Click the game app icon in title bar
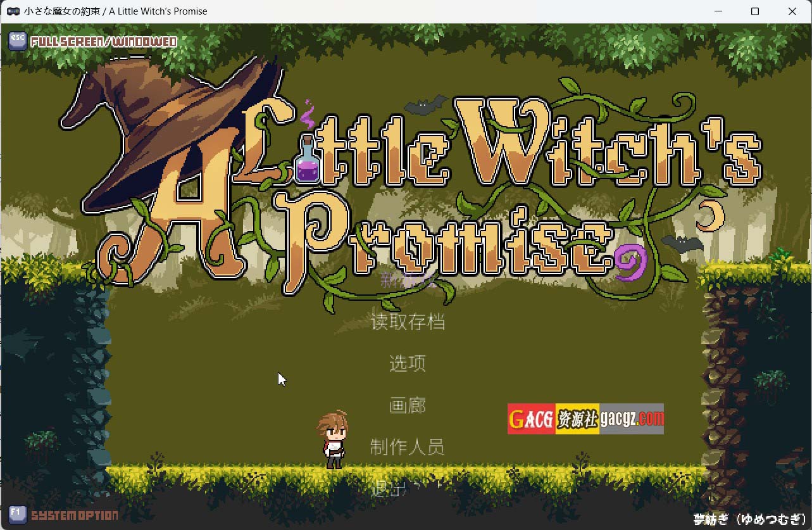 [x=13, y=11]
